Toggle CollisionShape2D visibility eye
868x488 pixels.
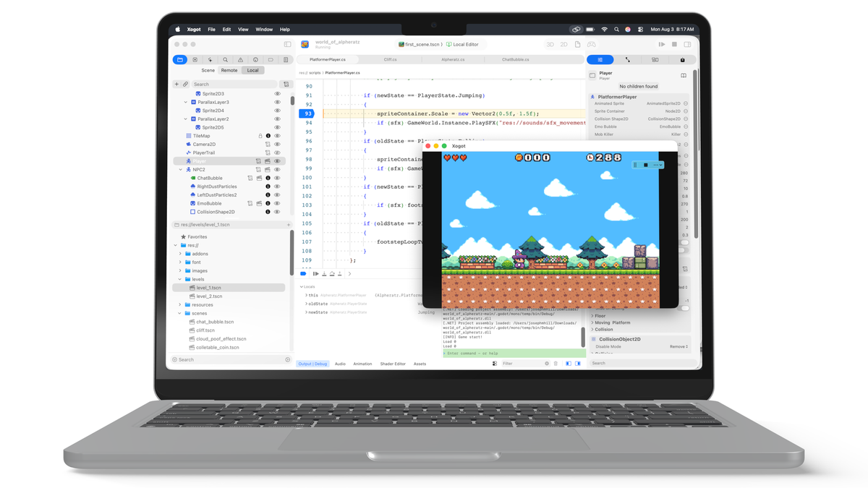pyautogui.click(x=277, y=212)
